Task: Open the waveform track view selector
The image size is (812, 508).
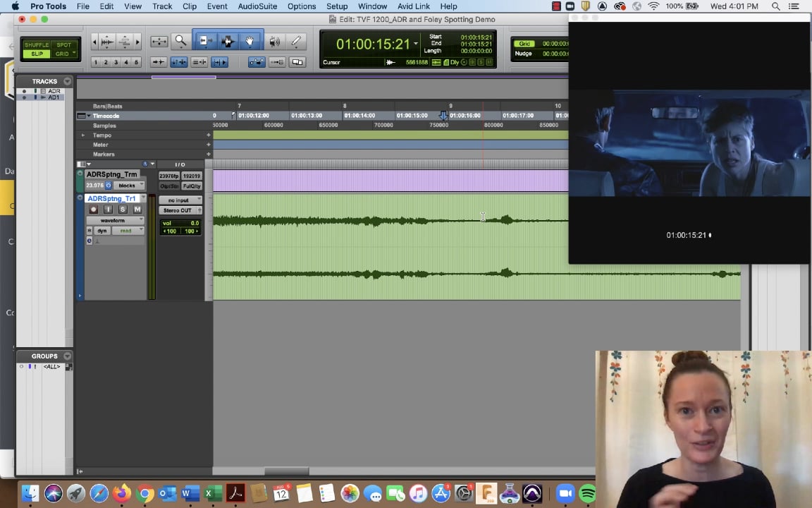Action: coord(116,220)
